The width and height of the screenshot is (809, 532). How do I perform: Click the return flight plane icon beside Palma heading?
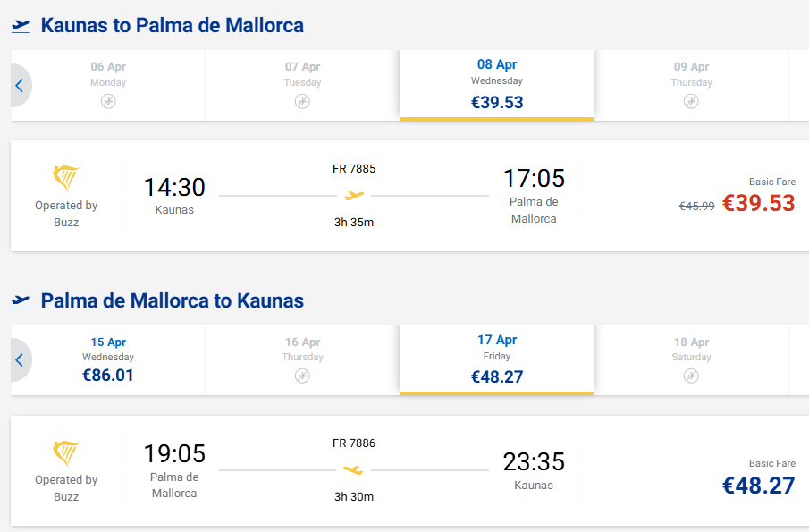click(21, 301)
